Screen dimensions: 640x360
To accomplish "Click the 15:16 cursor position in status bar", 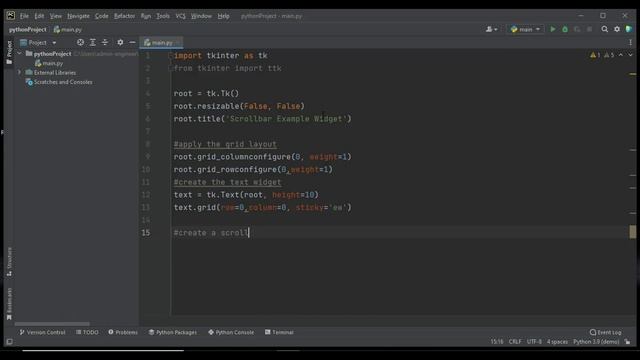I will [x=497, y=342].
